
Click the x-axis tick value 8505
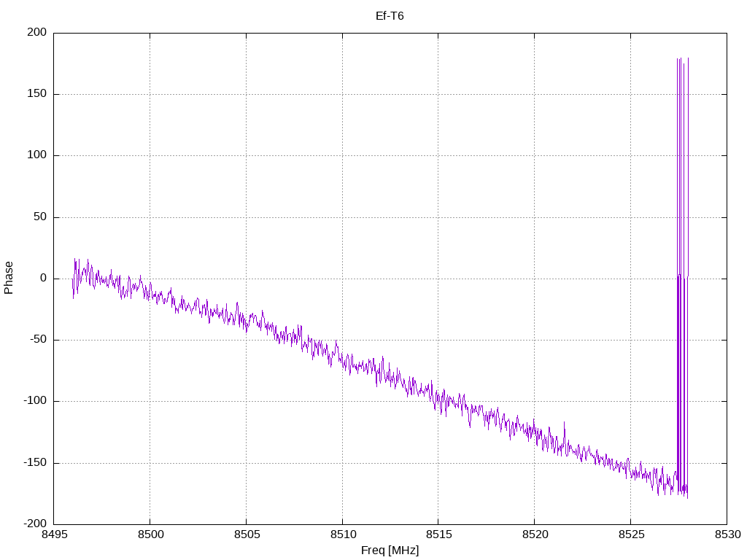[x=247, y=534]
